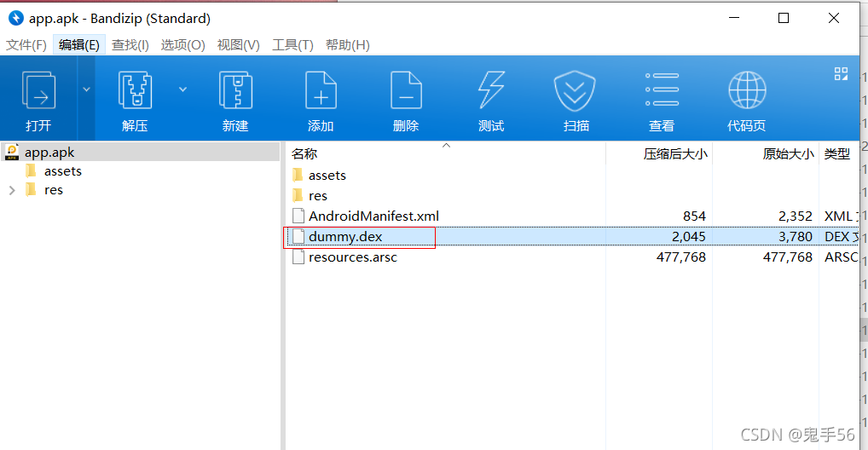Select resources.arsc file row
868x450 pixels.
(x=572, y=257)
